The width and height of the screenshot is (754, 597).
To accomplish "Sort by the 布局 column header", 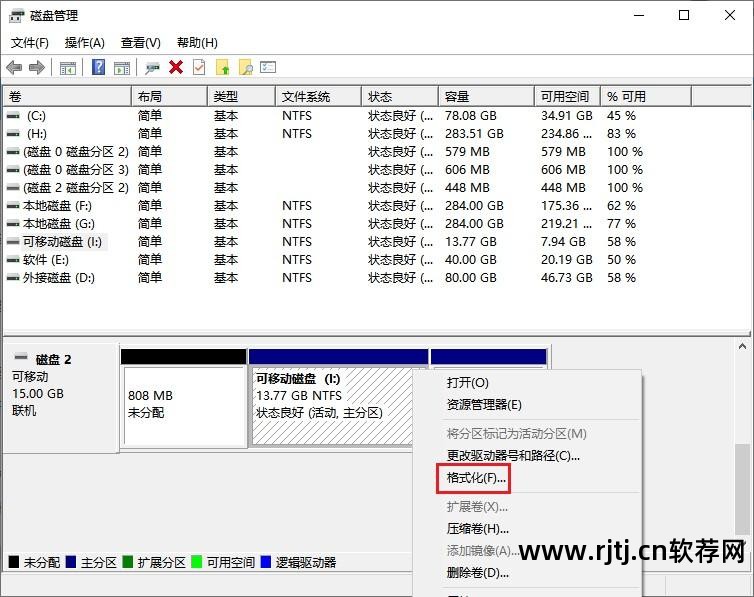I will click(x=169, y=97).
